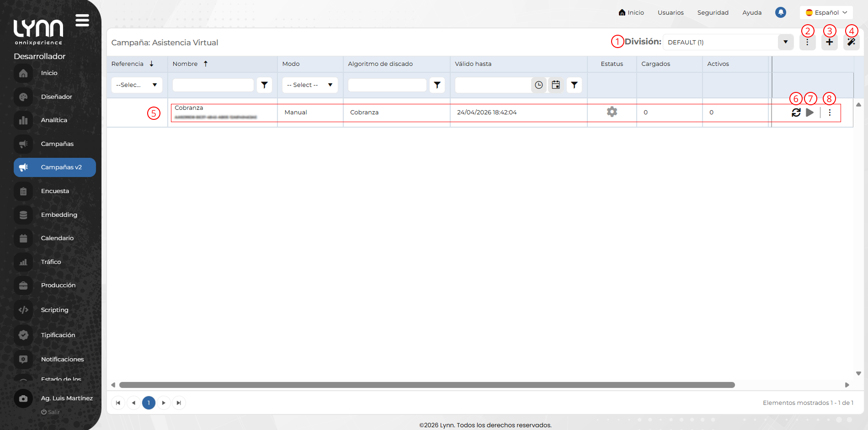Viewport: 868px width, 430px height.
Task: Open Scripting sidebar item
Action: click(54, 310)
